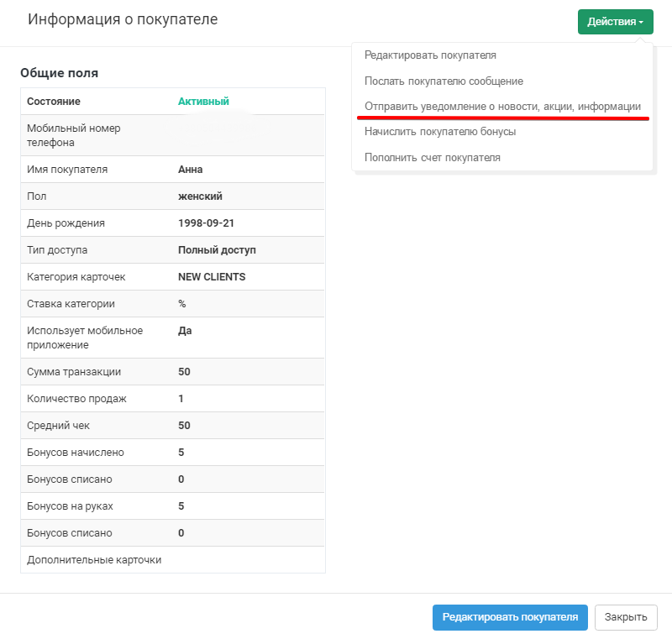Open the Действия dropdown button
This screenshot has height=639, width=672.
pos(615,22)
